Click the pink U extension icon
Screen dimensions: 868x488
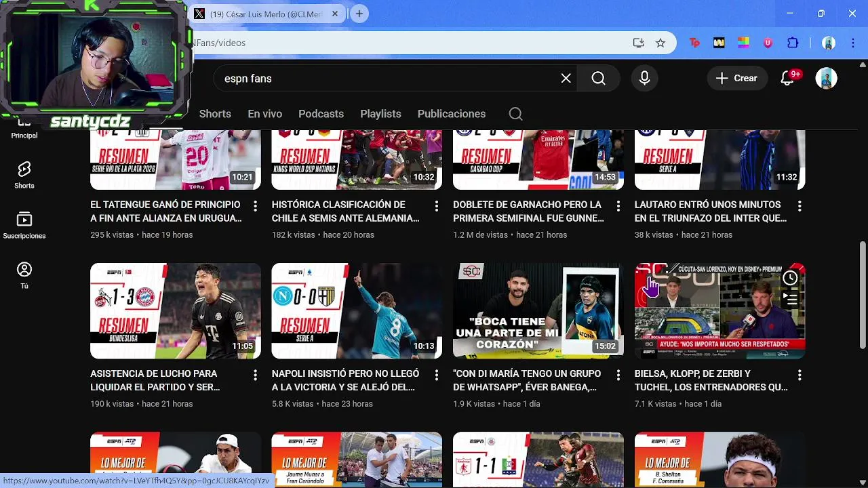coord(768,43)
